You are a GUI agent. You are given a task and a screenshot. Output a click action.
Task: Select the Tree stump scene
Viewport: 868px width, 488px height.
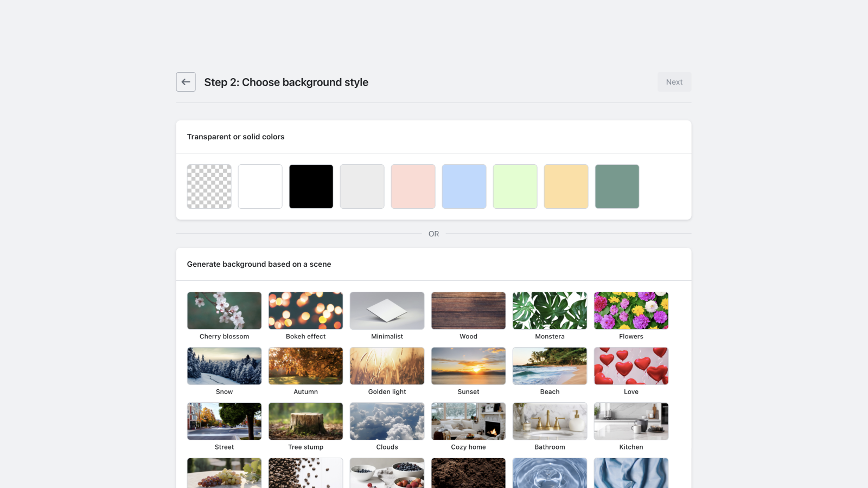tap(306, 421)
